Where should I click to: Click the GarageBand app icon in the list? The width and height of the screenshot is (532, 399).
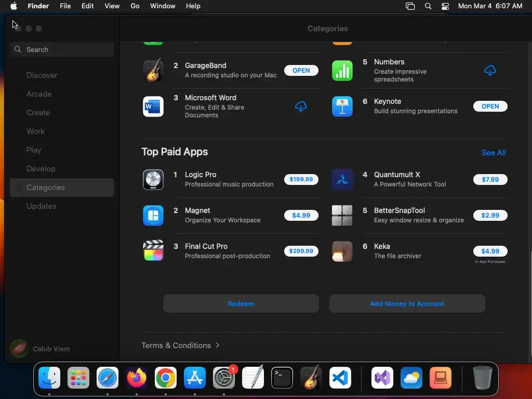[x=153, y=70]
